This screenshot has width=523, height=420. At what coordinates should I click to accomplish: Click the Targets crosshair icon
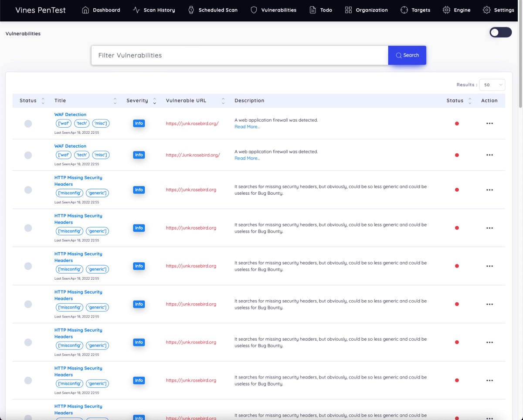[x=404, y=10]
